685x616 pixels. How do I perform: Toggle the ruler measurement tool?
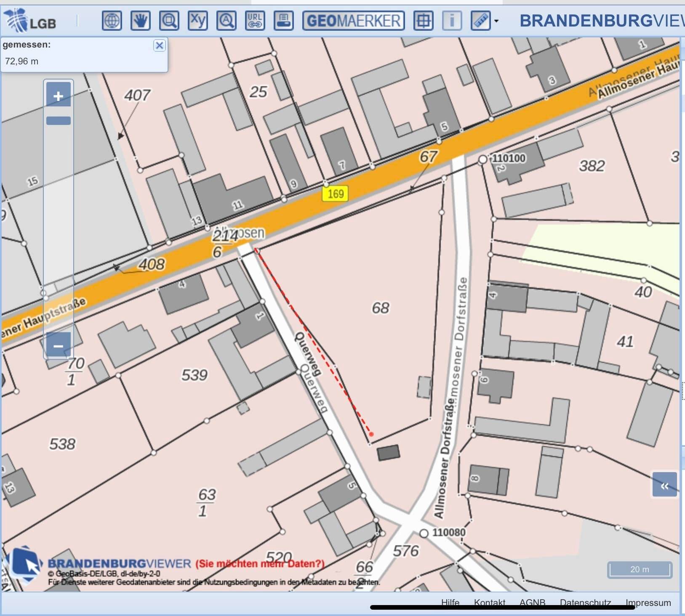480,20
